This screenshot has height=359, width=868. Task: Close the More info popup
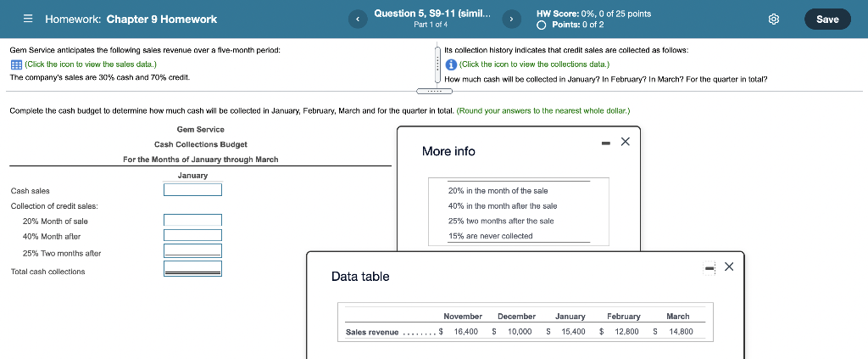(626, 142)
